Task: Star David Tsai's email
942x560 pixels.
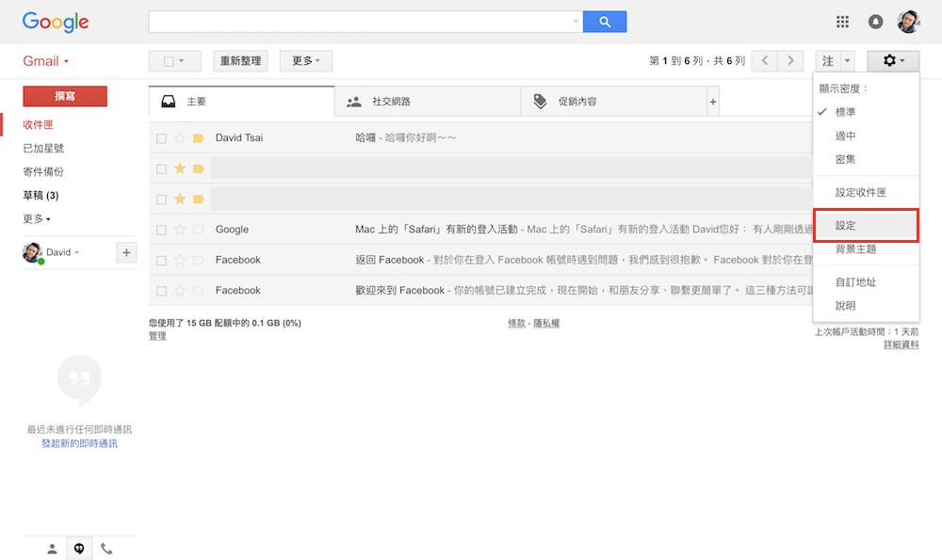Action: [179, 137]
